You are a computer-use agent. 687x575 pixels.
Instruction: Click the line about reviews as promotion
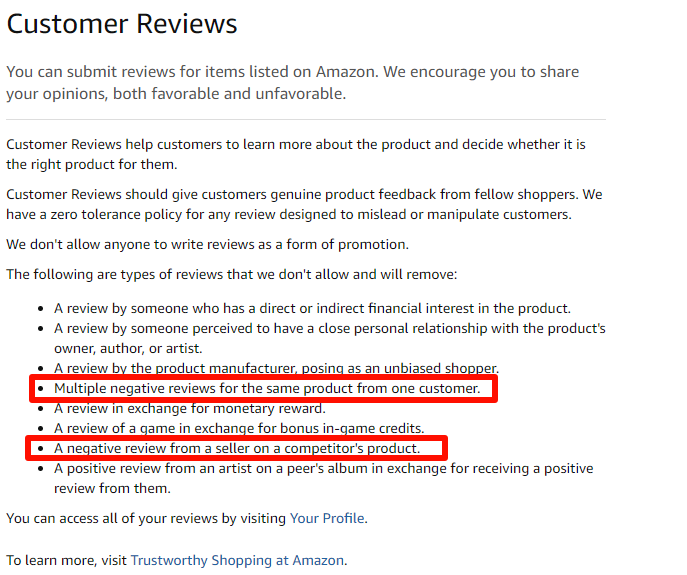tap(207, 244)
